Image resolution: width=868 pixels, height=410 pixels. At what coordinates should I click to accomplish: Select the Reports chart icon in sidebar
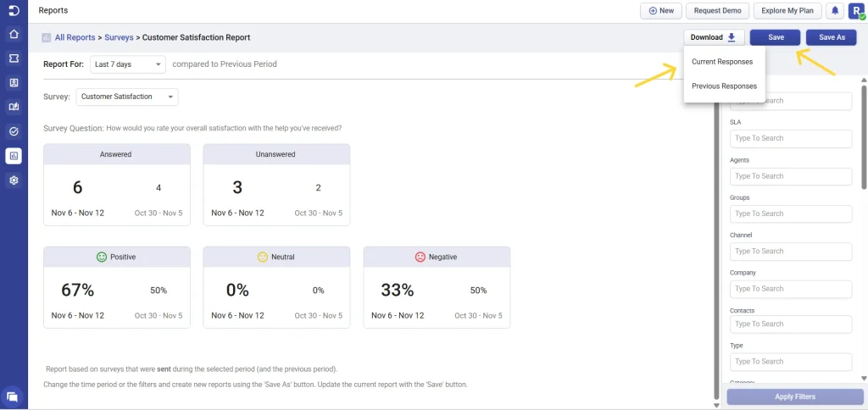click(14, 156)
